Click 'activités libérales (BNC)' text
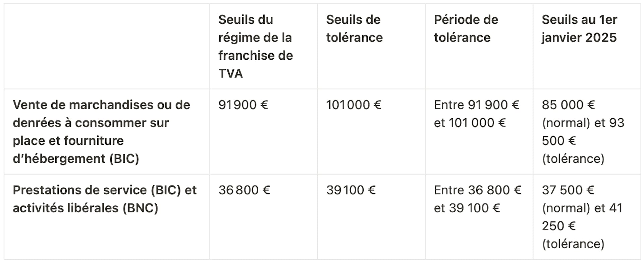 (85, 208)
